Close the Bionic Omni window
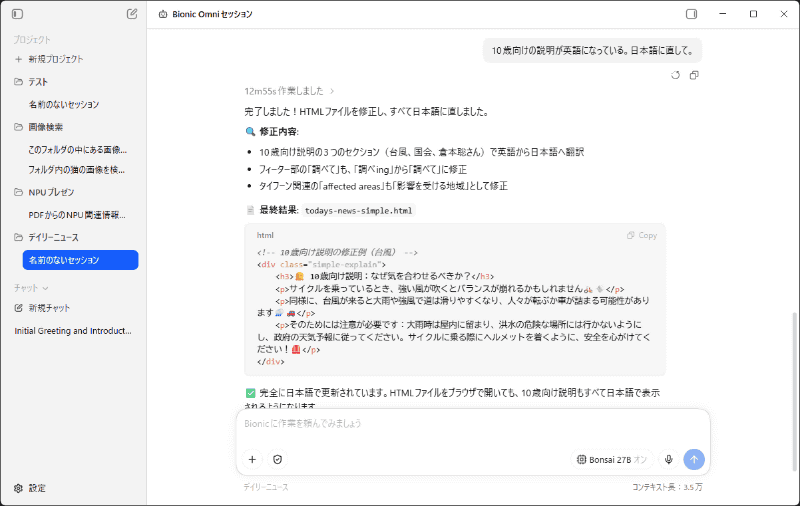 point(784,14)
